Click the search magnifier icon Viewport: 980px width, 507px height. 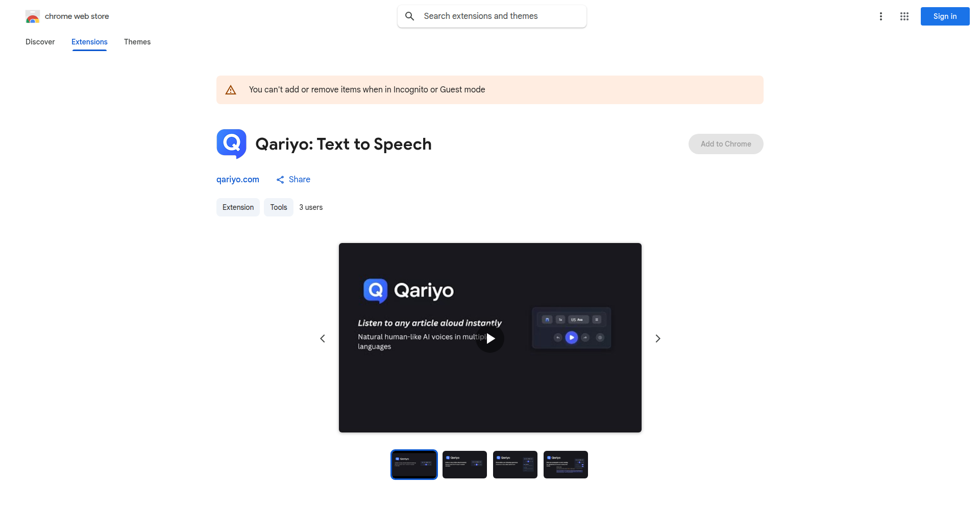tap(409, 16)
